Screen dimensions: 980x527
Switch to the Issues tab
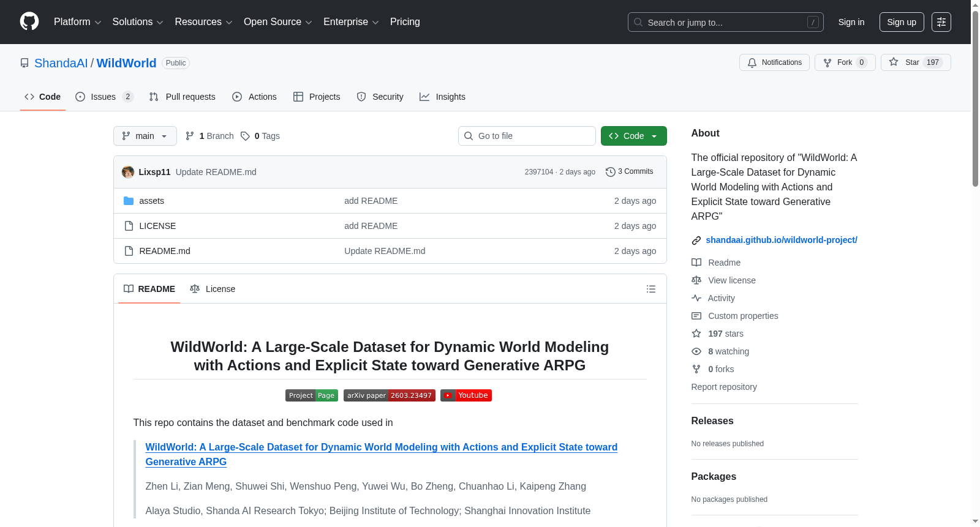[104, 97]
